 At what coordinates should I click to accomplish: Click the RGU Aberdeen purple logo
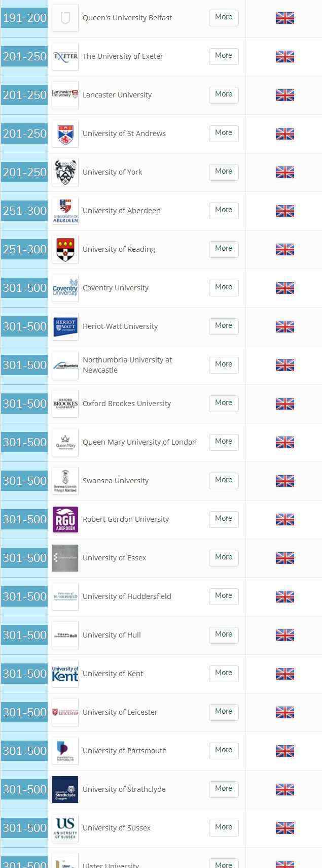point(65,519)
